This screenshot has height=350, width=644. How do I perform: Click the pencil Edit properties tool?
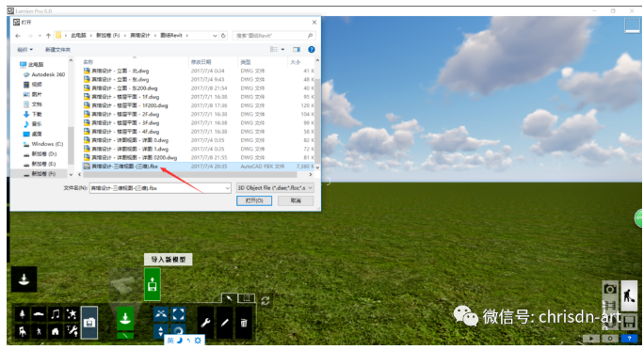tap(225, 323)
